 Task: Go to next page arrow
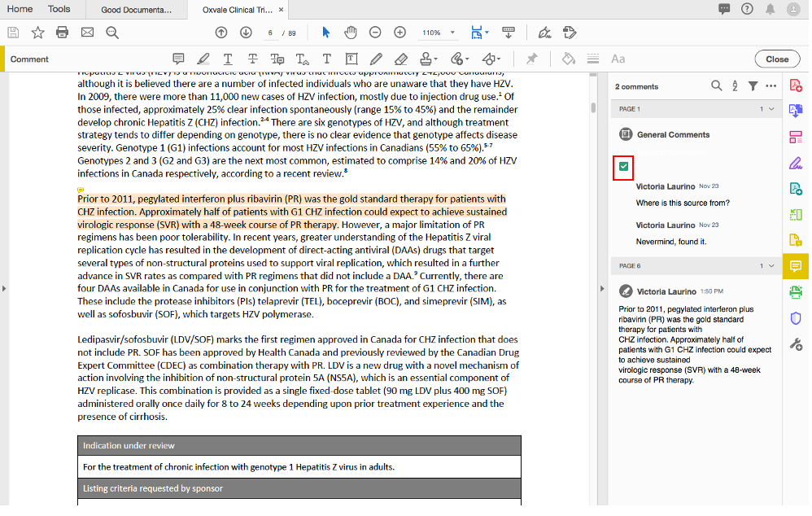(246, 33)
